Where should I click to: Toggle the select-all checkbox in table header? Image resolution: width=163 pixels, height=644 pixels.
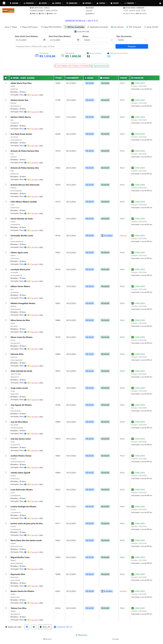[x=6, y=78]
